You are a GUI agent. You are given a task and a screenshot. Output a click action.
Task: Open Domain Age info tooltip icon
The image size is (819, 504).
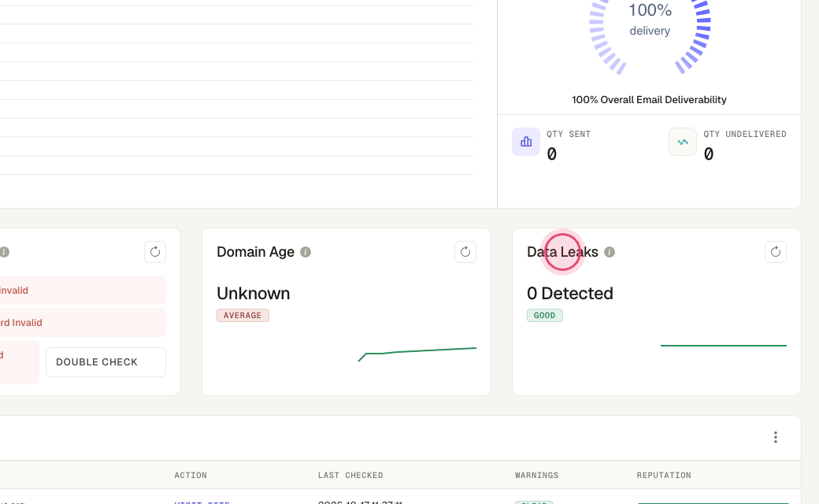[x=306, y=252]
